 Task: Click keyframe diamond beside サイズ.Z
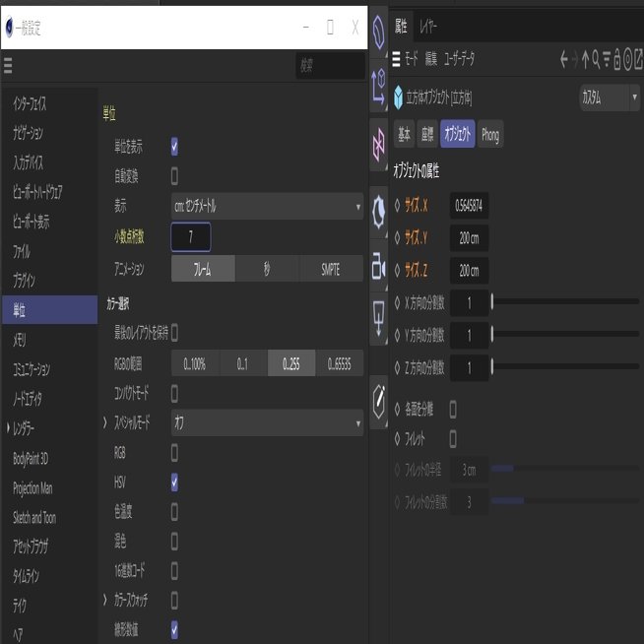(397, 270)
